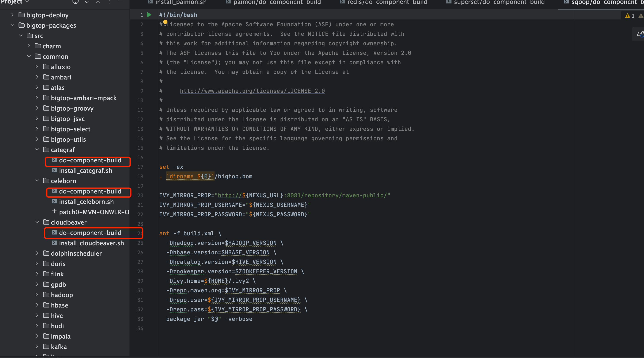
Task: Select the bigtop-utils folder
Action: click(68, 139)
